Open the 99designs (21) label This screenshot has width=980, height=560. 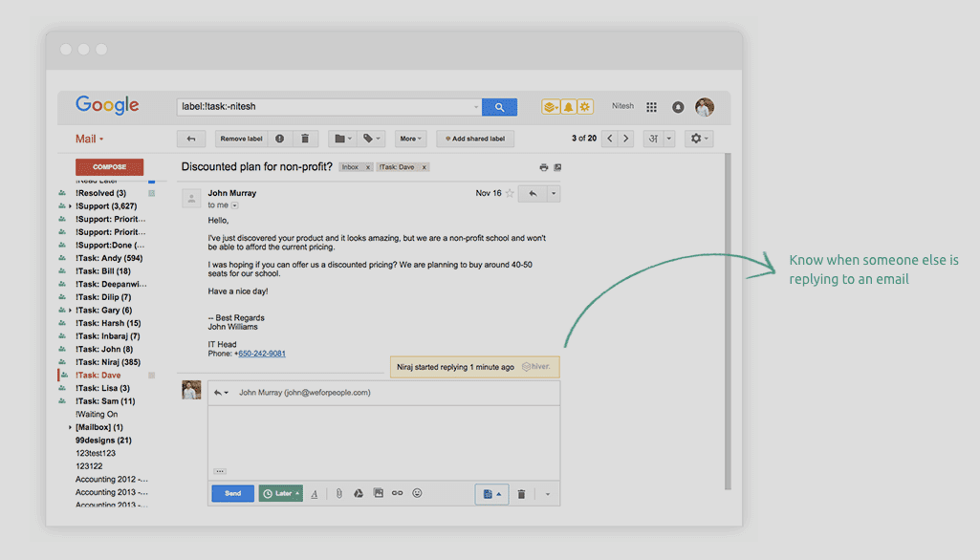point(103,441)
